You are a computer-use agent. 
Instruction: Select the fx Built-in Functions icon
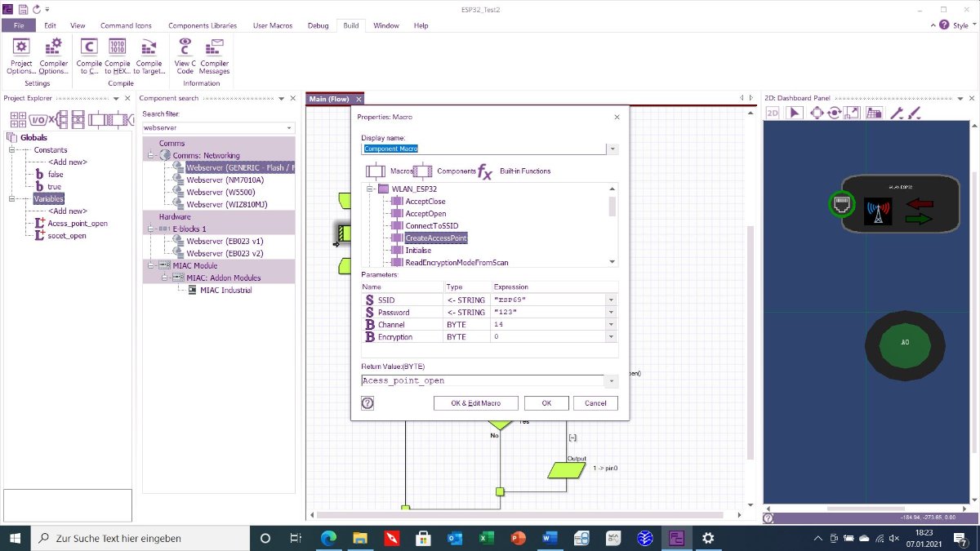[x=485, y=171]
